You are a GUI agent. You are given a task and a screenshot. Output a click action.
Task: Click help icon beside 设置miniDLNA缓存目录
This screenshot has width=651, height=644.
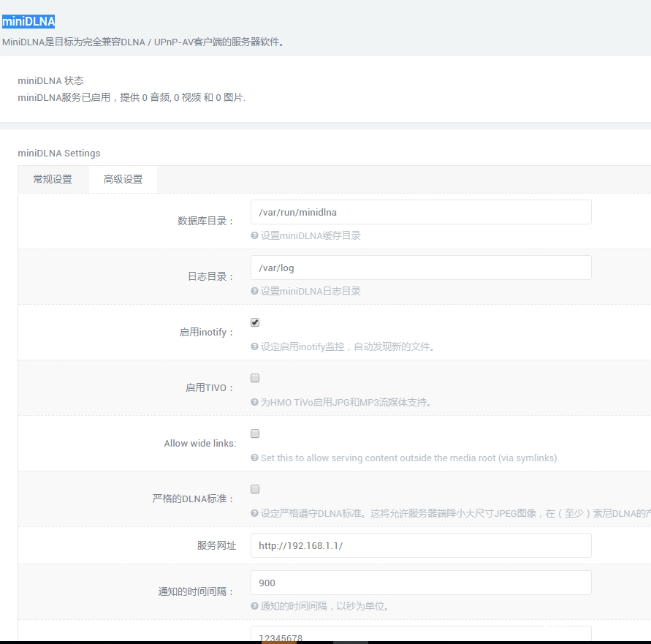(x=254, y=235)
